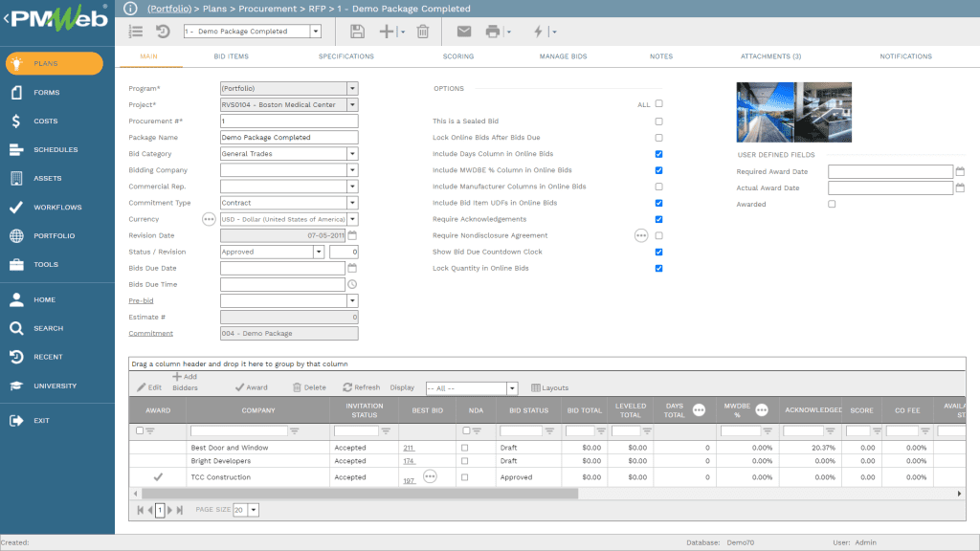Screen dimensions: 980x551
Task: Go to Schedules in the sidebar
Action: pyautogui.click(x=57, y=150)
